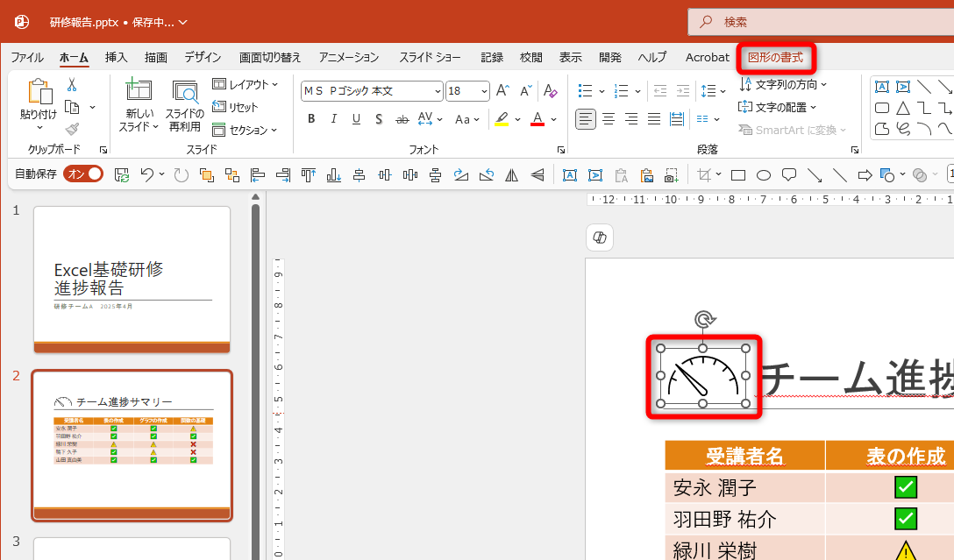Select the Oval shape tool on the toolbar
954x560 pixels.
pyautogui.click(x=763, y=174)
